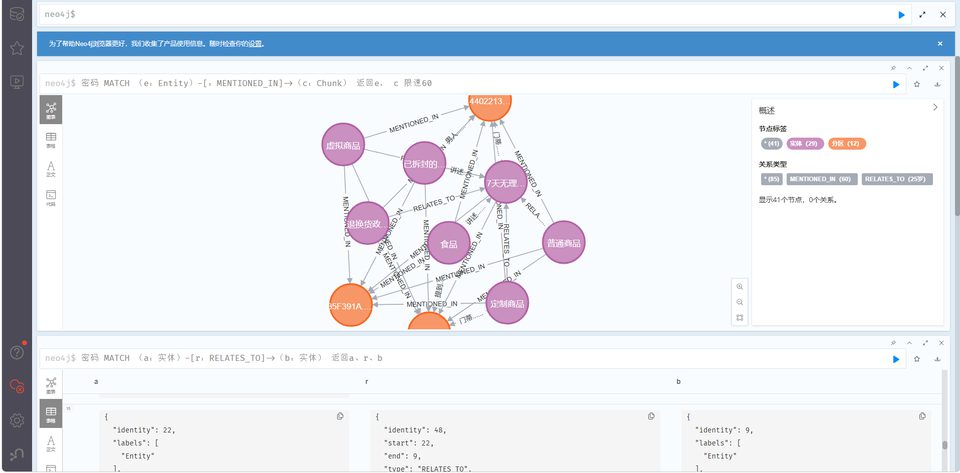Save the RELATES_TO query as favorite
This screenshot has width=960, height=473.
coord(917,359)
